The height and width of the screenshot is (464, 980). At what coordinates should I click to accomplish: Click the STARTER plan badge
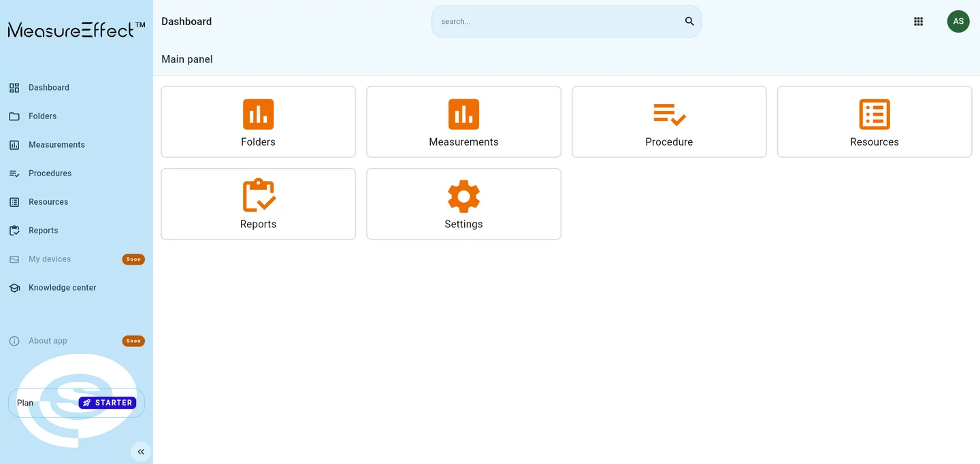(108, 403)
